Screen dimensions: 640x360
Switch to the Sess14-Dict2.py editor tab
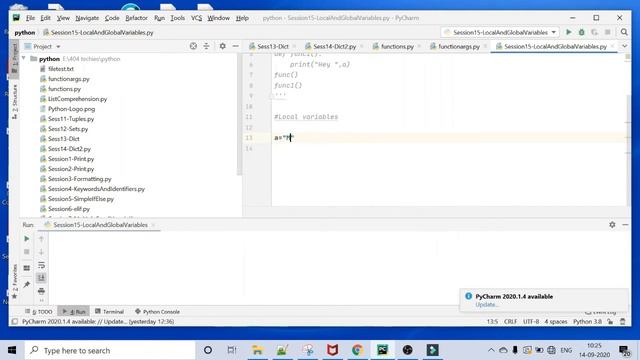tap(334, 47)
